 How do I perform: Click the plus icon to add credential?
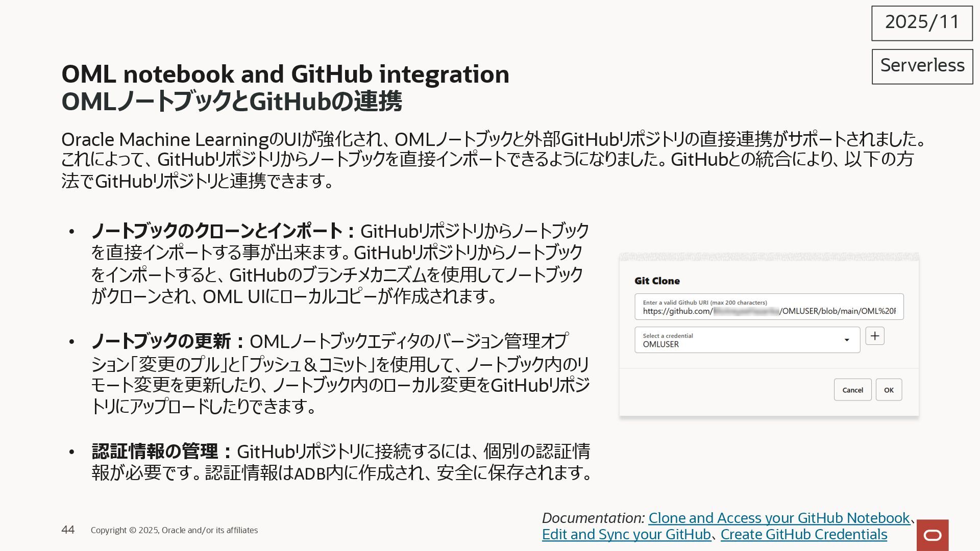(875, 336)
